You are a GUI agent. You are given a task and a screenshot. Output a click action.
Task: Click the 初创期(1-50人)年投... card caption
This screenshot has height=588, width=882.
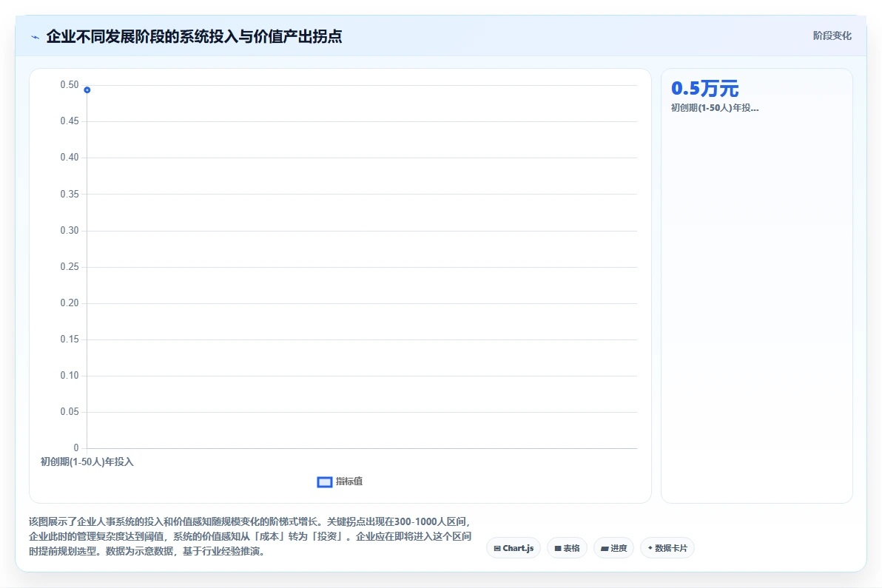tap(714, 108)
